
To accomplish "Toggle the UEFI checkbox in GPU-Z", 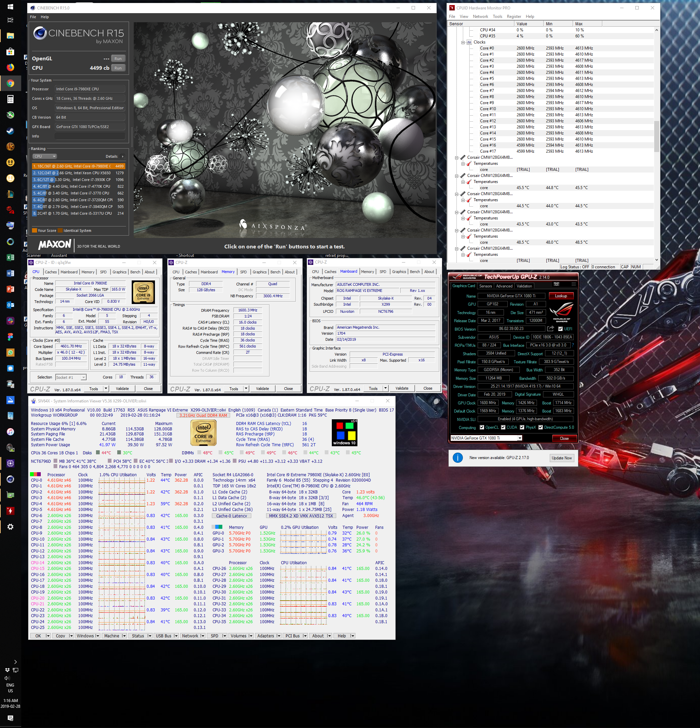I will (x=560, y=329).
